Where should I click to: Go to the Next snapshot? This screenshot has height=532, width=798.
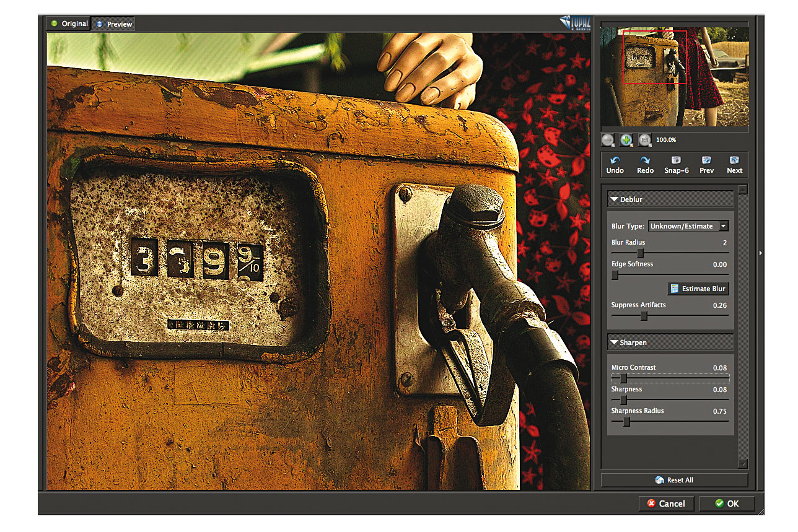(x=734, y=160)
